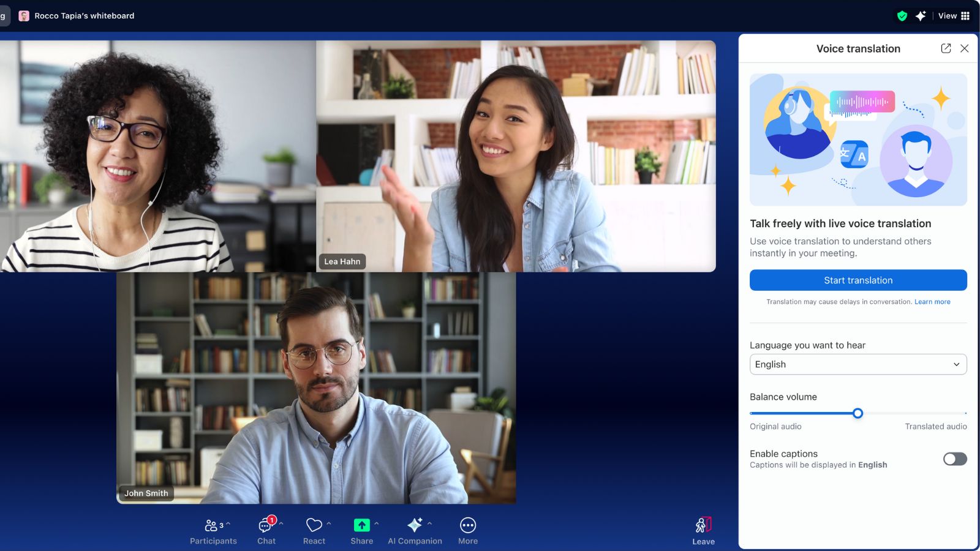This screenshot has height=551, width=980.
Task: Click the green Share button
Action: point(362,525)
